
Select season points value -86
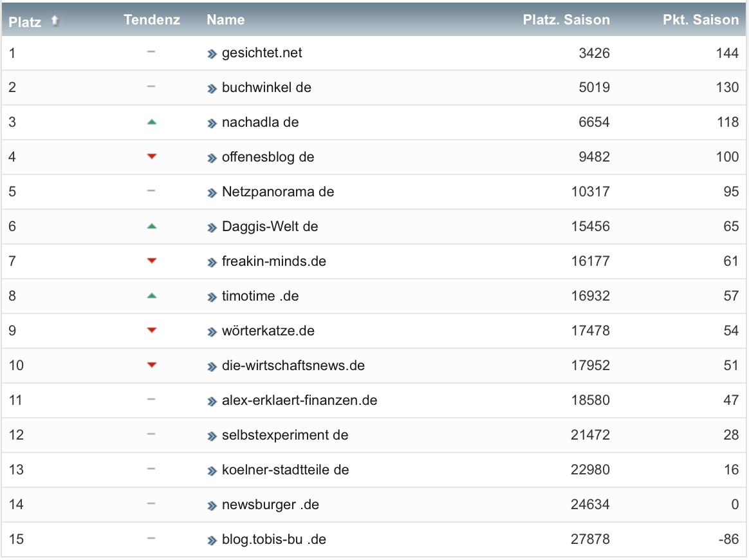click(x=728, y=539)
